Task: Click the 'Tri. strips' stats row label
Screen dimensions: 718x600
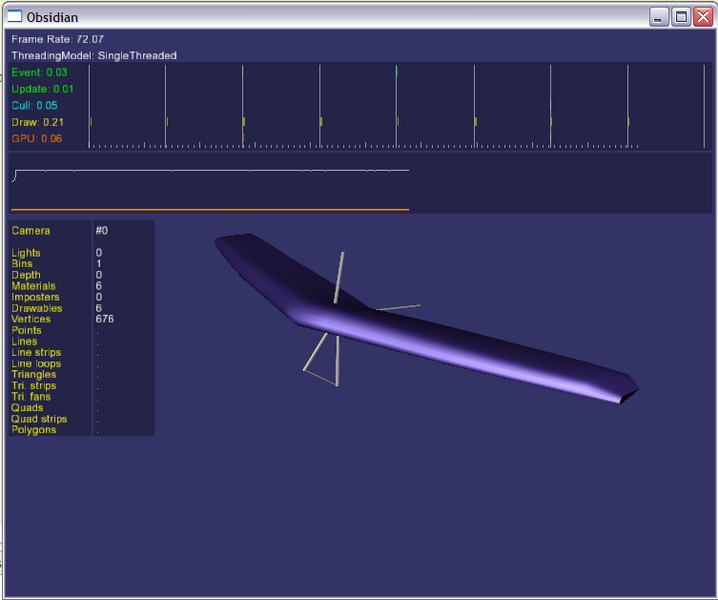Action: (34, 386)
